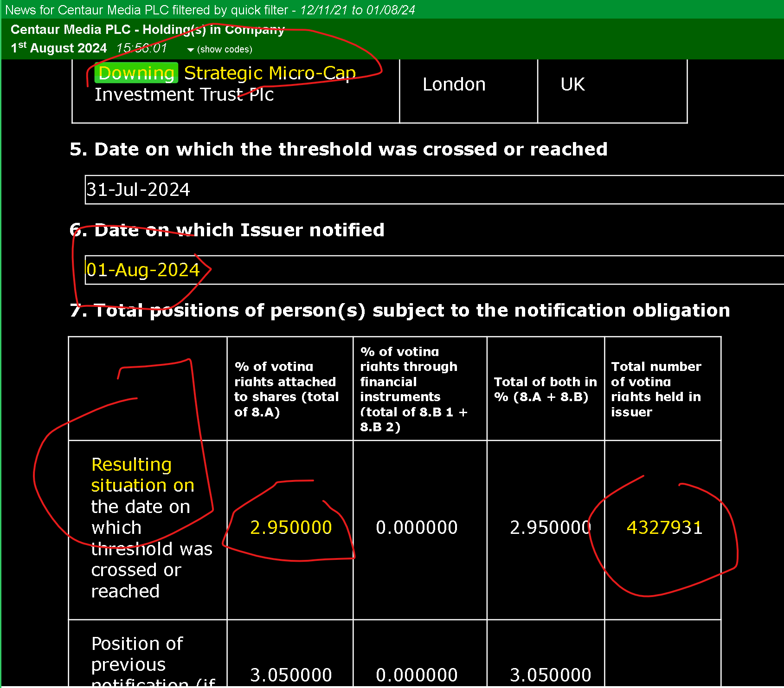Click the 'Position of previous' row label
Viewport: 784px width, 688px height.
pos(137,654)
